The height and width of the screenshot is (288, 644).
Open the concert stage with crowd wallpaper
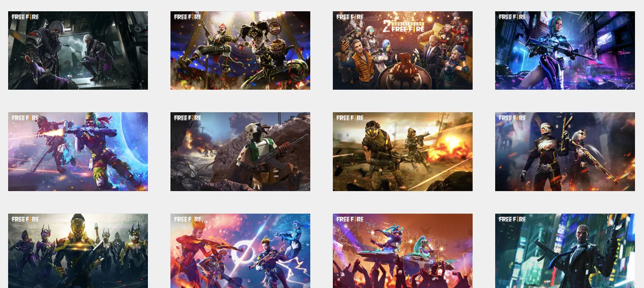(402, 251)
